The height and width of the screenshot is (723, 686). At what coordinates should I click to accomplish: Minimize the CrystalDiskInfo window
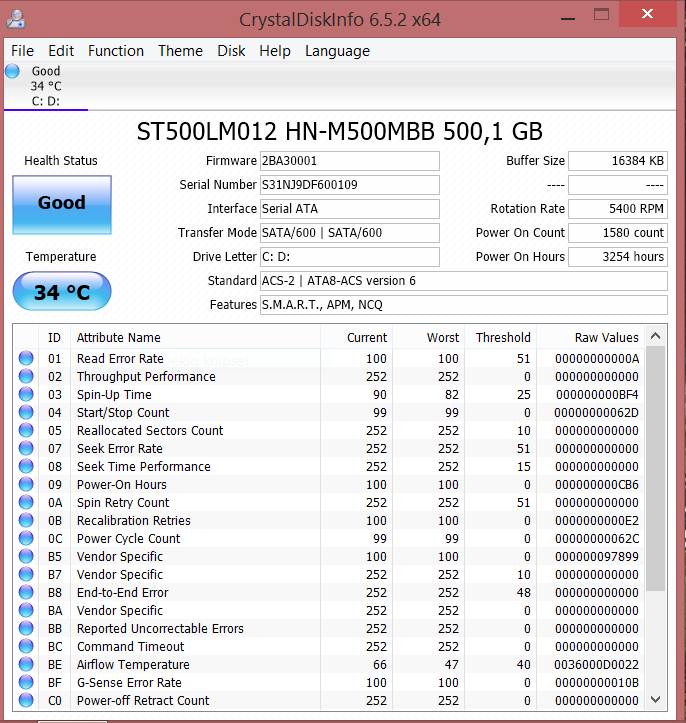click(x=568, y=18)
